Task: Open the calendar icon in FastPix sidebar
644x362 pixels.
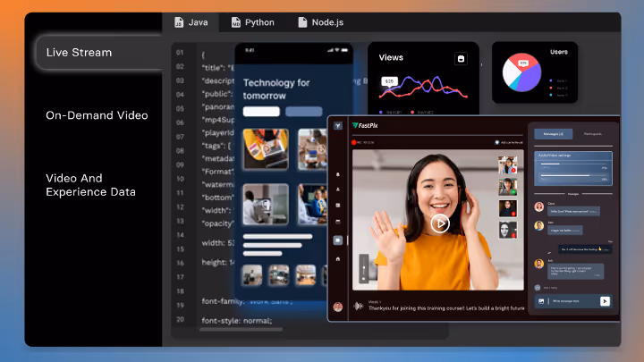Action: click(x=338, y=222)
